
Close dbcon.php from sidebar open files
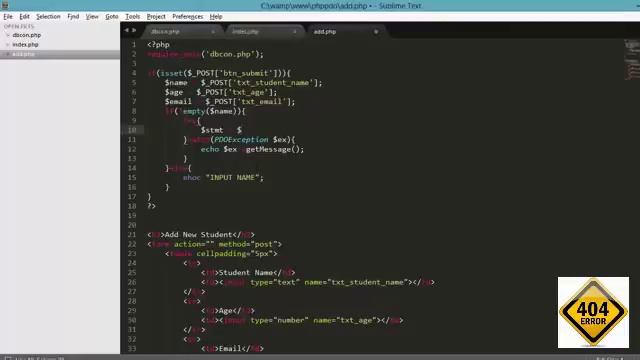(x=7, y=35)
